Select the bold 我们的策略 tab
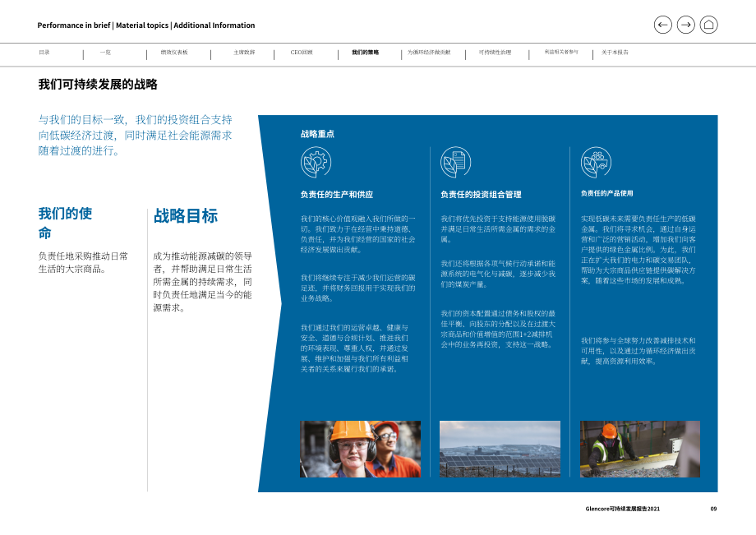Screen dimensions: 756x535 click(365, 53)
